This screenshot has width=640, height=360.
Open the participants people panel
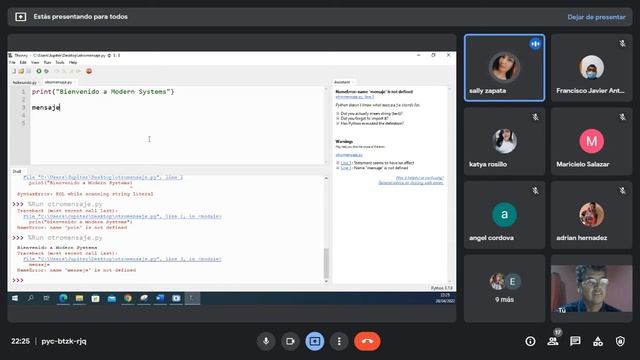553,341
